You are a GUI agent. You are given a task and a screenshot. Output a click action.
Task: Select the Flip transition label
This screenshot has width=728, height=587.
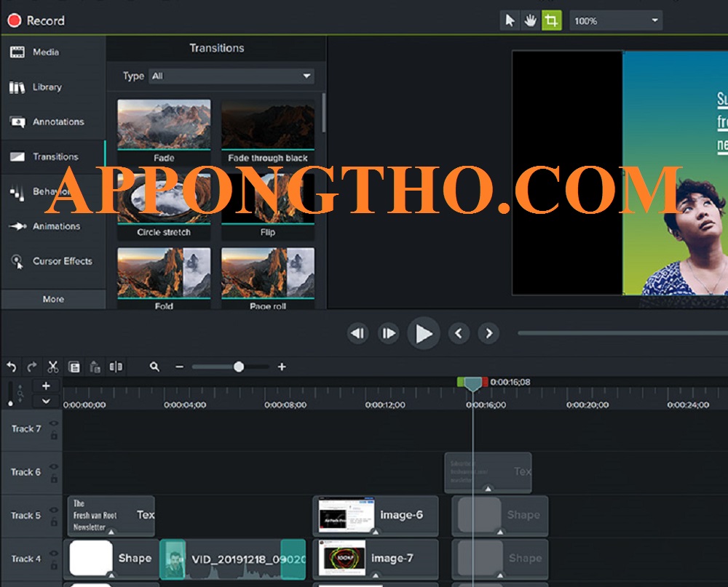pyautogui.click(x=268, y=232)
